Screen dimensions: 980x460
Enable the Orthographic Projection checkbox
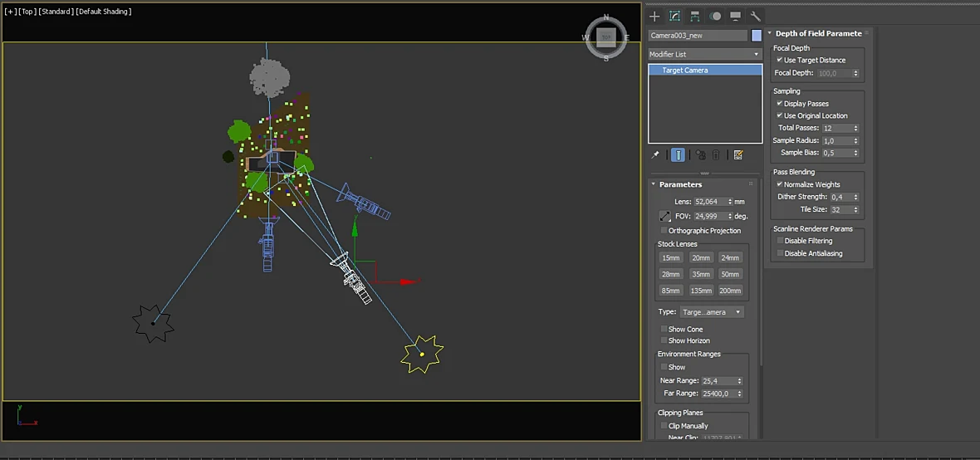coord(664,231)
